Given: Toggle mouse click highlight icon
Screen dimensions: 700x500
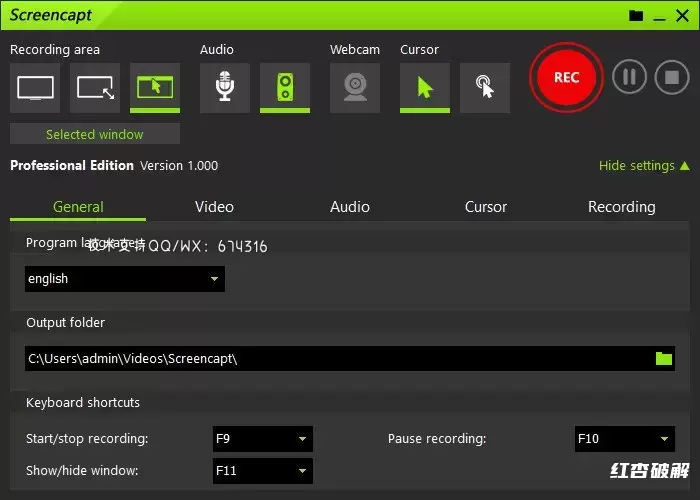Looking at the screenshot, I should tap(485, 88).
